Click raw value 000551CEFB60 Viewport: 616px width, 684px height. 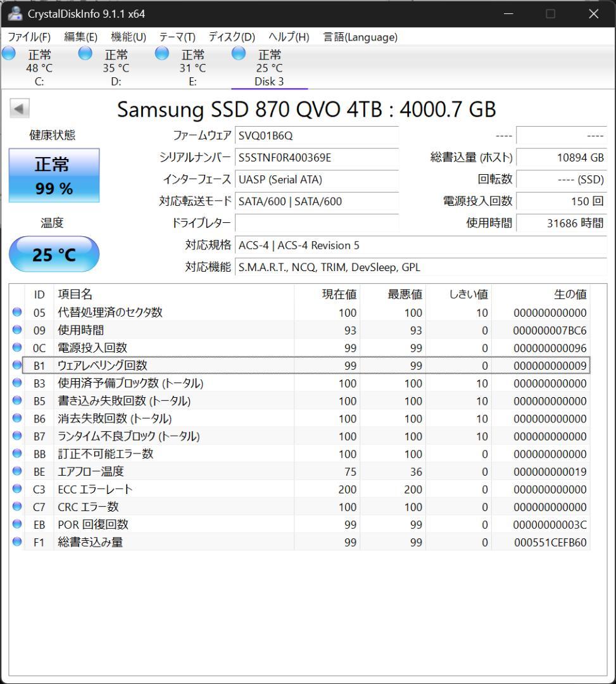pyautogui.click(x=550, y=542)
